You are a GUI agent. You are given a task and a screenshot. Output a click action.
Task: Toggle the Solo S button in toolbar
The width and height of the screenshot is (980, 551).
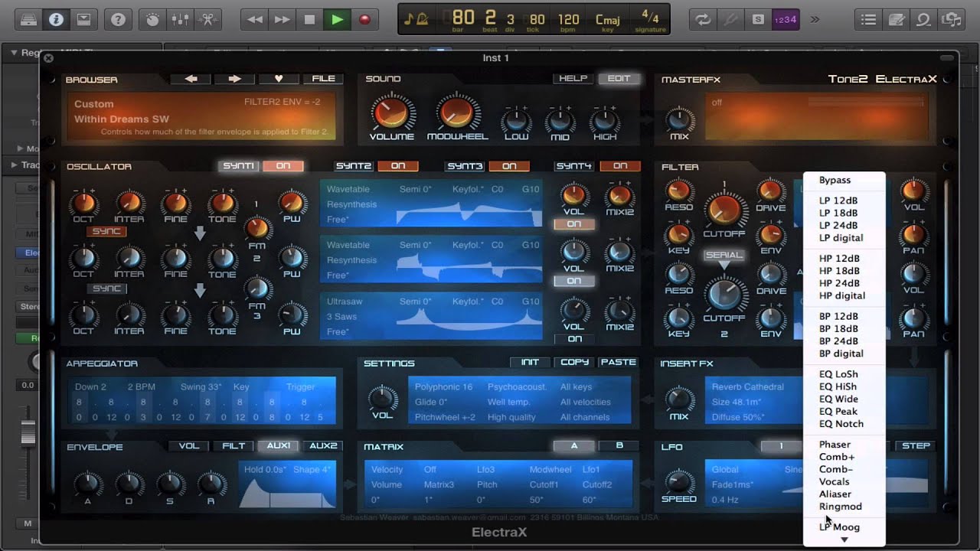(x=758, y=20)
